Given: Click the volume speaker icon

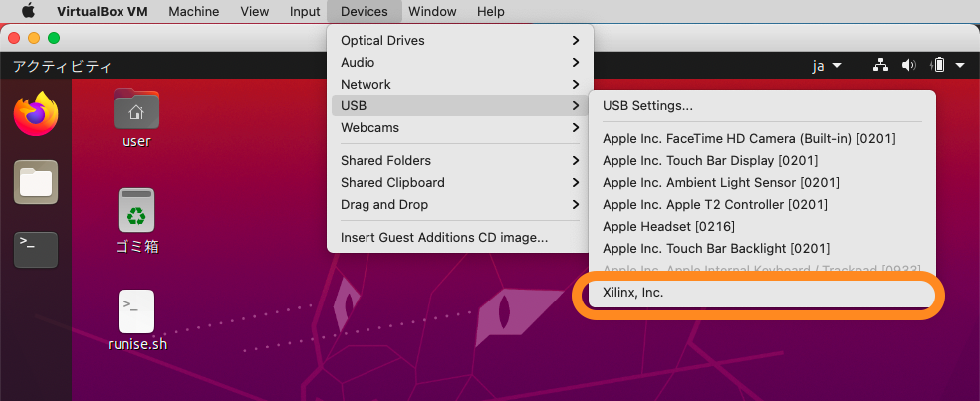Looking at the screenshot, I should pyautogui.click(x=908, y=65).
